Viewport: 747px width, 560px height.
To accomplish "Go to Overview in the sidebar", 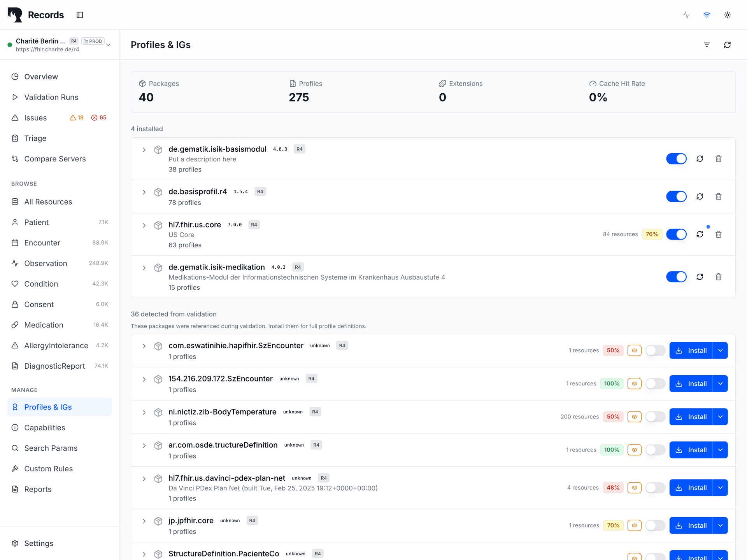I will pos(60,77).
